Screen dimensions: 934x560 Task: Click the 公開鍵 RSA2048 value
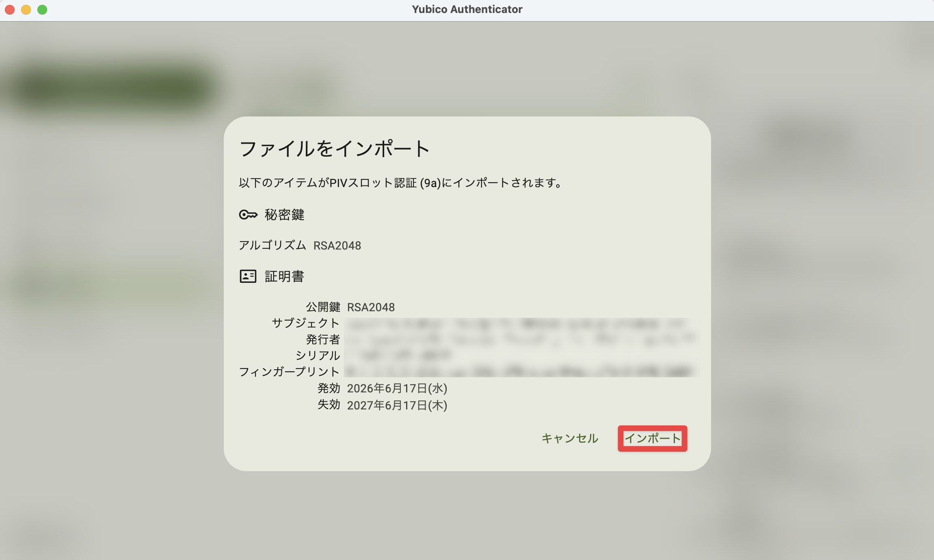point(371,307)
